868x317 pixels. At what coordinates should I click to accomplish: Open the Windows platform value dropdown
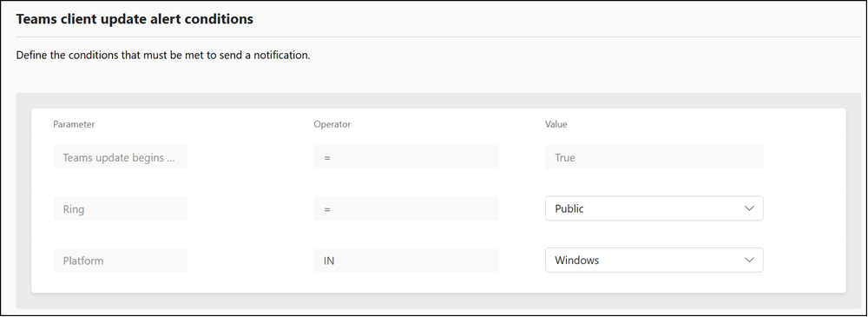point(654,260)
